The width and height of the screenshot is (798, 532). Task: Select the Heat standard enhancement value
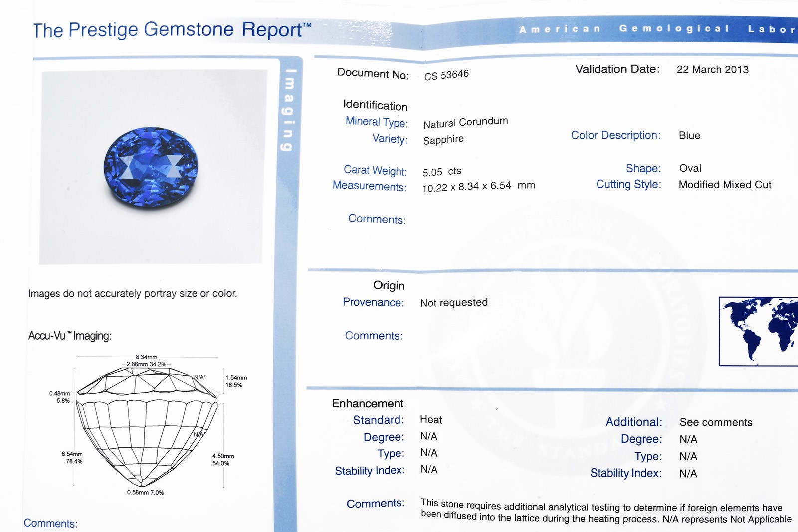[431, 420]
